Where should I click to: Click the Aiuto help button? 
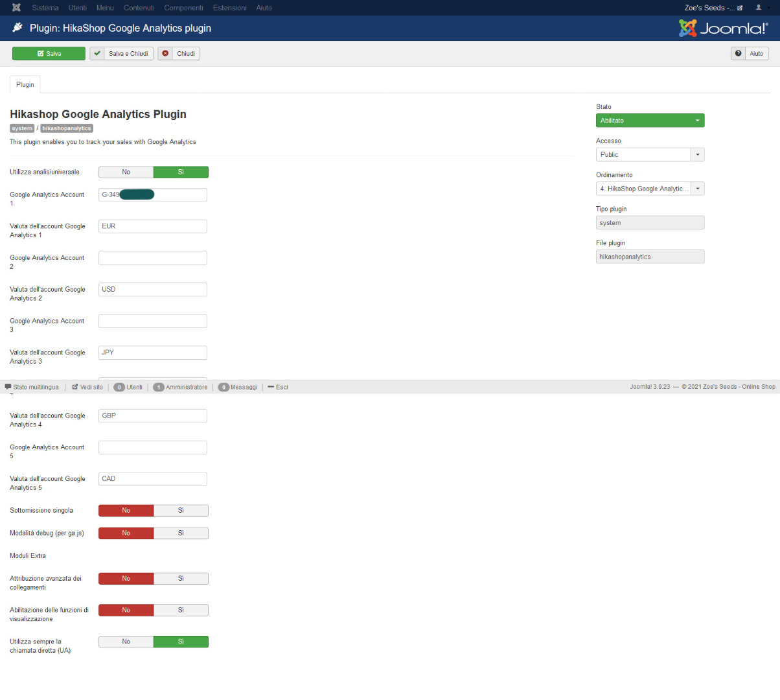pos(750,54)
